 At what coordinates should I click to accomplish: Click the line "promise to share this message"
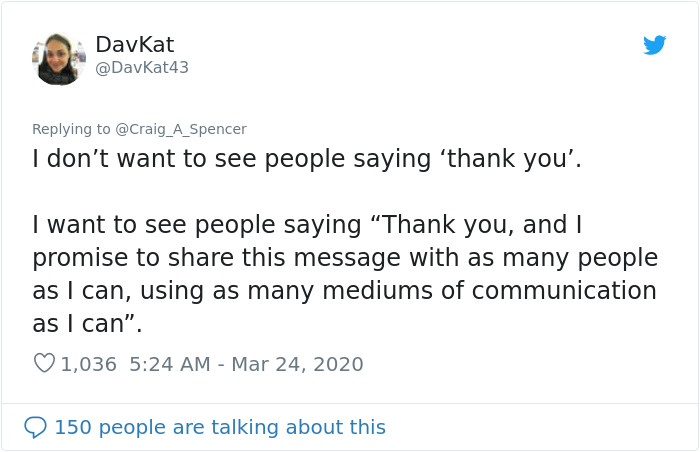point(345,258)
